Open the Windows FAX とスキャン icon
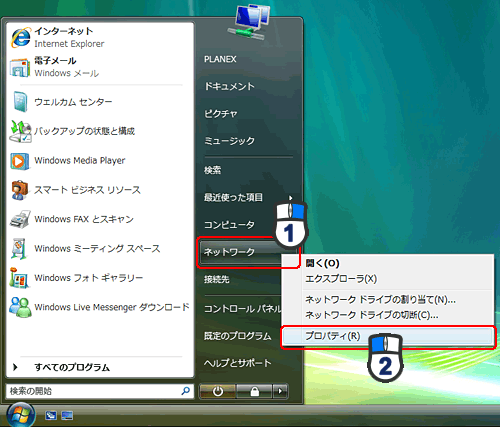Image resolution: width=500 pixels, height=427 pixels. click(x=20, y=219)
